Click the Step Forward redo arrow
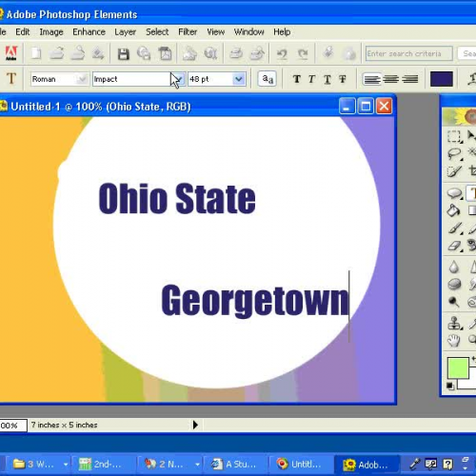This screenshot has width=476, height=476. 303,54
